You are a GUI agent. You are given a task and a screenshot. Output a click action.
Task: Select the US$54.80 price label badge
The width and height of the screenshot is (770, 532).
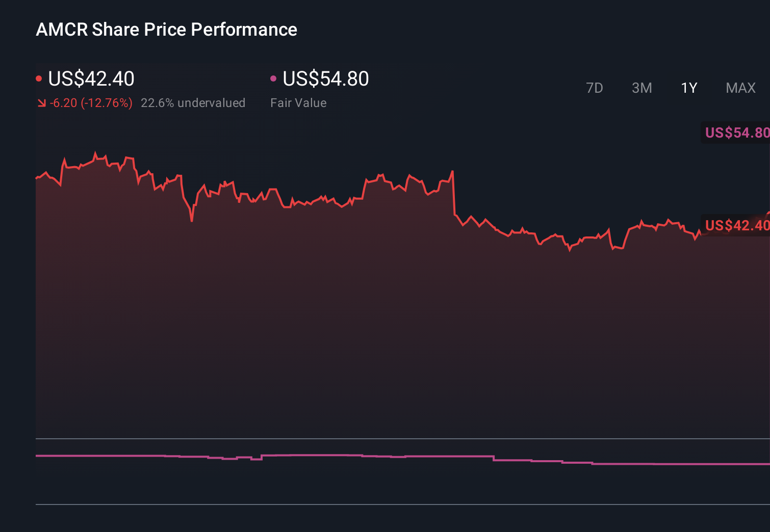[736, 132]
